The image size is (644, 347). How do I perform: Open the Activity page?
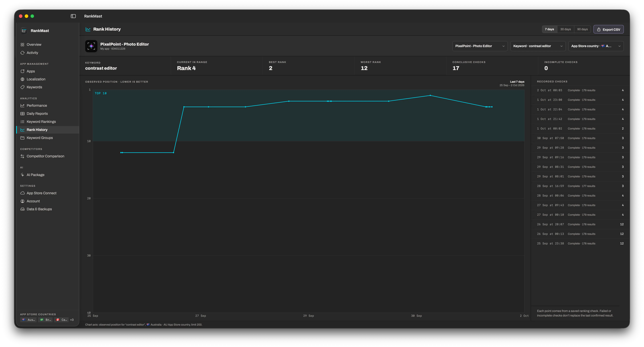[48, 53]
